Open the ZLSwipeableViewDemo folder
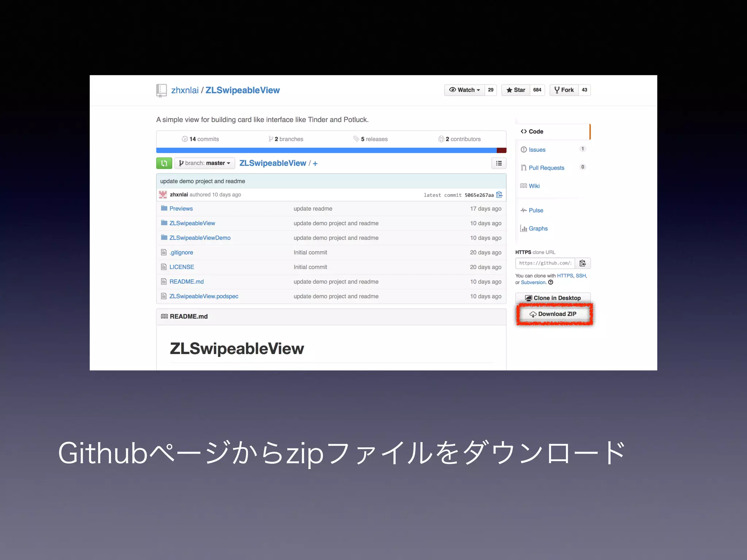 point(200,238)
